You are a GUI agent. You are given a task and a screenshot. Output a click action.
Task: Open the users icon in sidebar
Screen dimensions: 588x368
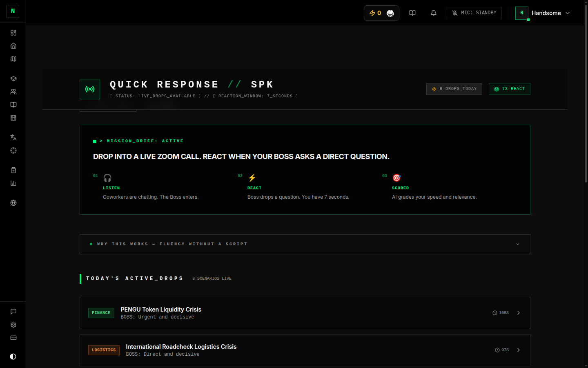[x=13, y=92]
